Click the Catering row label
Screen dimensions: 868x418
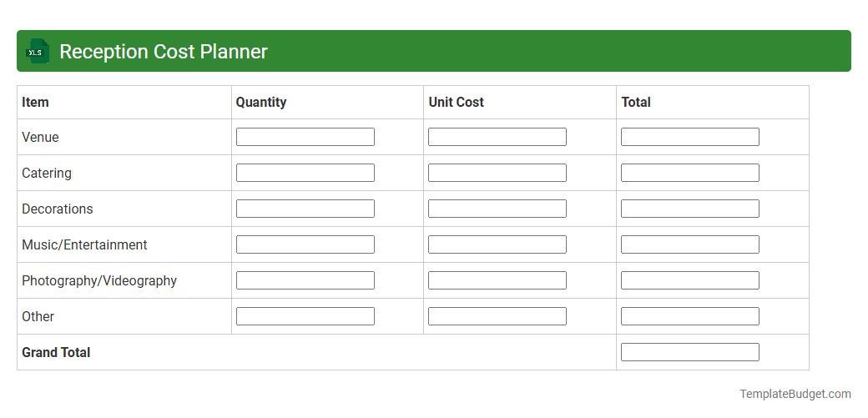47,174
